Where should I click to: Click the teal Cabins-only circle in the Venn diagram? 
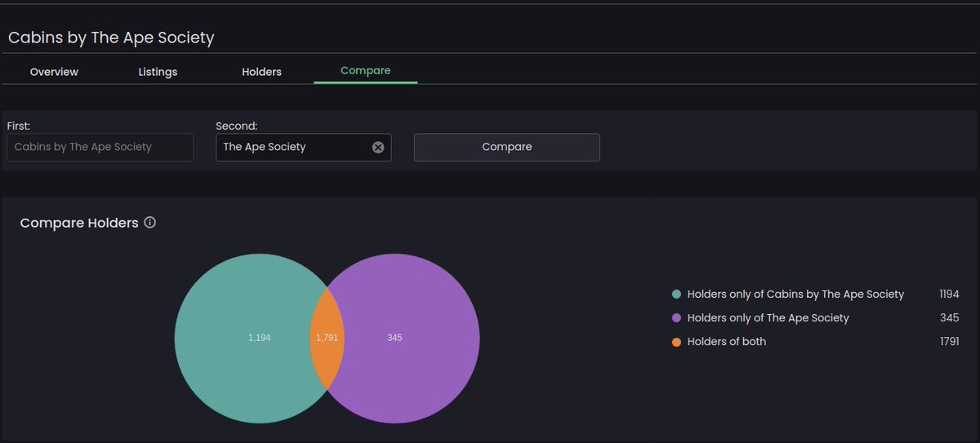click(x=241, y=338)
